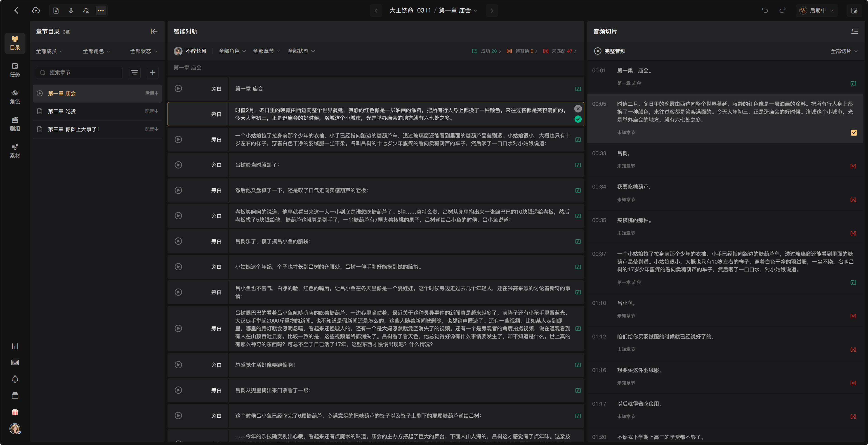Open the 未匹配 47 list
868x445 pixels.
pos(560,51)
